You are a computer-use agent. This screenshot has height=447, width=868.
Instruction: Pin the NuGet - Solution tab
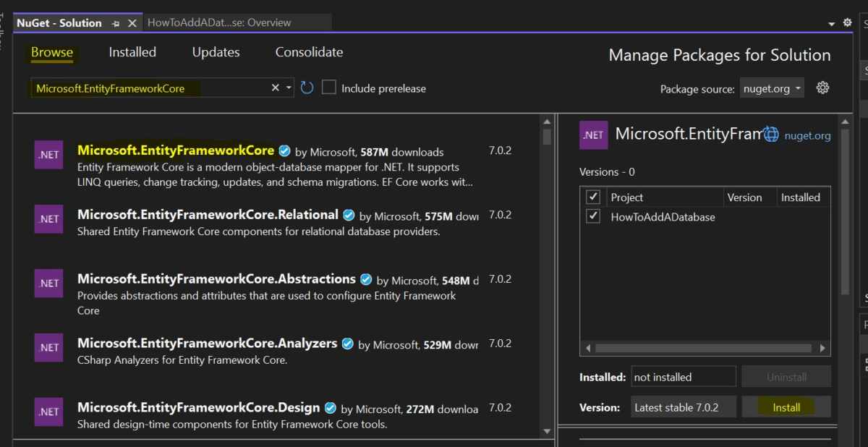point(116,23)
